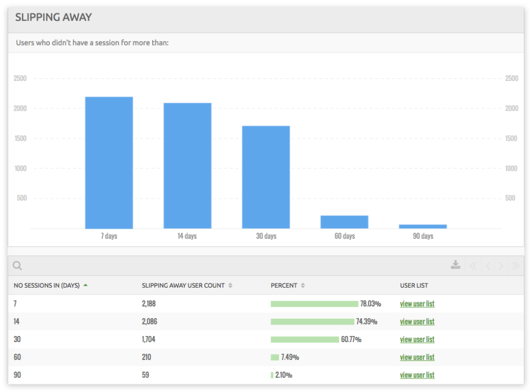532x392 pixels.
Task: Click the 2.10% green progress bar
Action: [x=272, y=374]
